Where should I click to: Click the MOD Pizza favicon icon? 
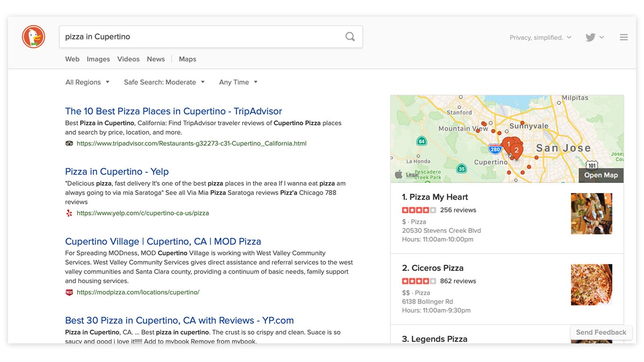coord(69,292)
